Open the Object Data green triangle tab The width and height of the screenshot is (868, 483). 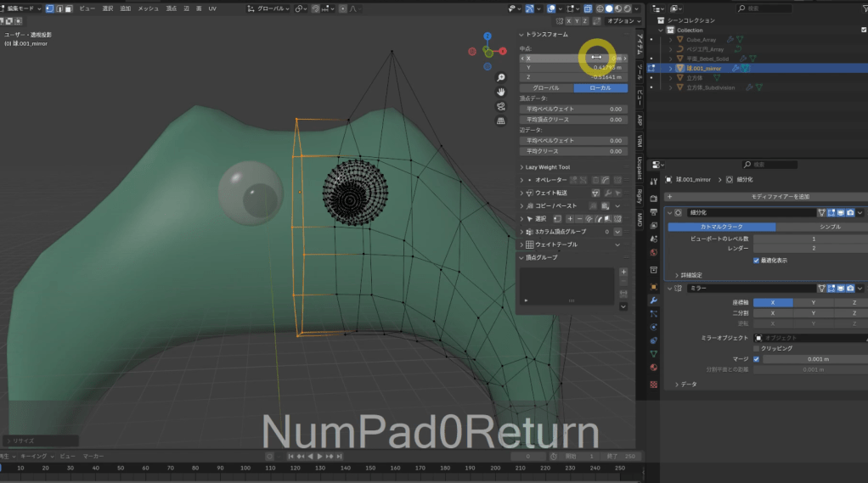click(653, 353)
